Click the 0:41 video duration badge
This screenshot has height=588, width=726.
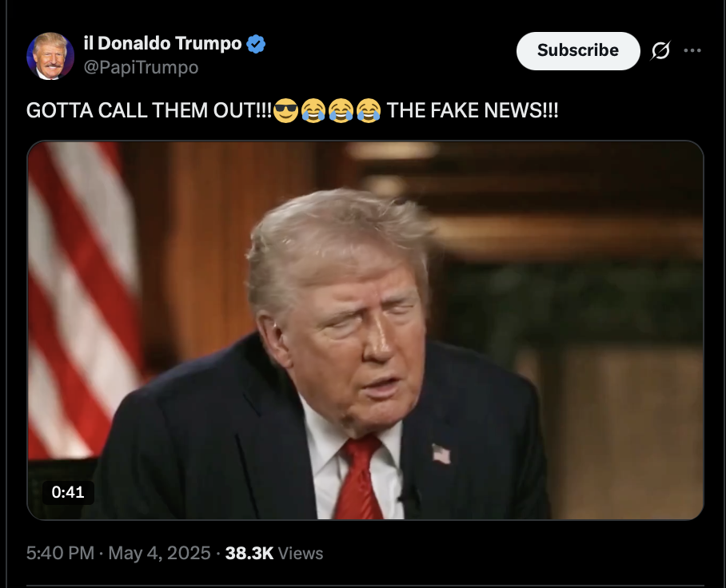click(x=68, y=492)
